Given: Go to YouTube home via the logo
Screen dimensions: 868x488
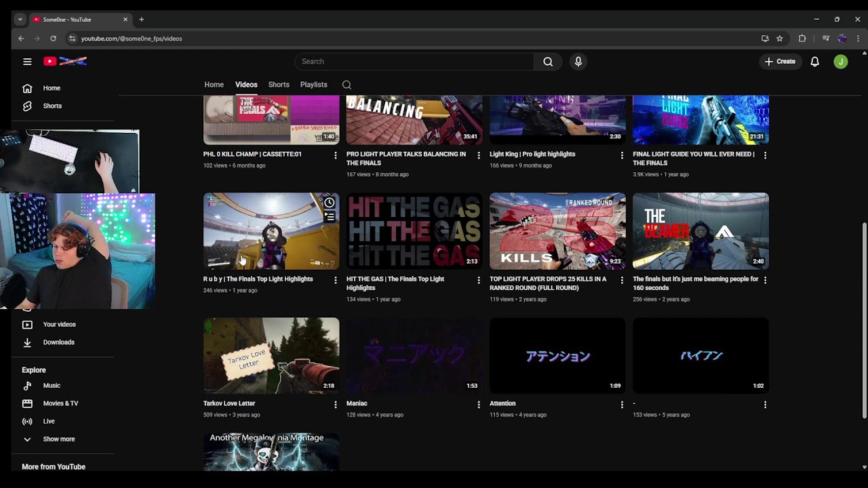Looking at the screenshot, I should pos(65,62).
